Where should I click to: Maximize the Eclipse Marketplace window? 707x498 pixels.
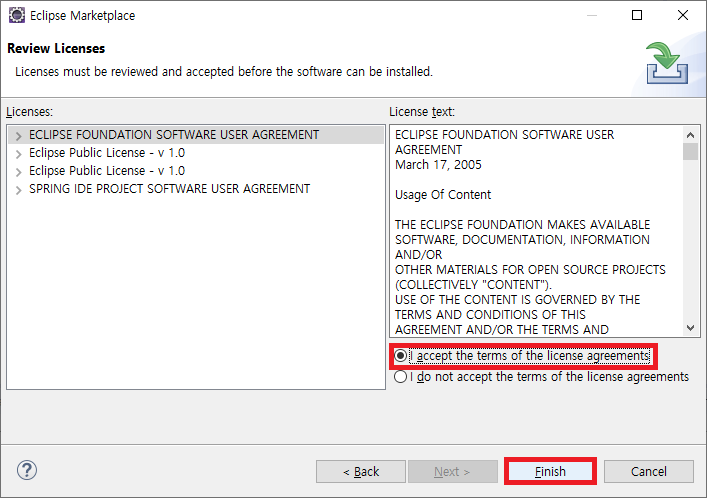637,15
